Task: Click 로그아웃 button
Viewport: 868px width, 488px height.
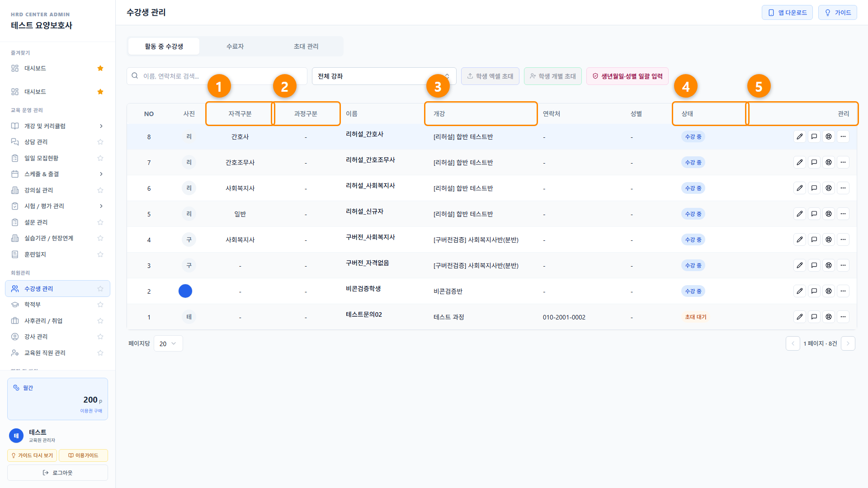Action: click(57, 473)
